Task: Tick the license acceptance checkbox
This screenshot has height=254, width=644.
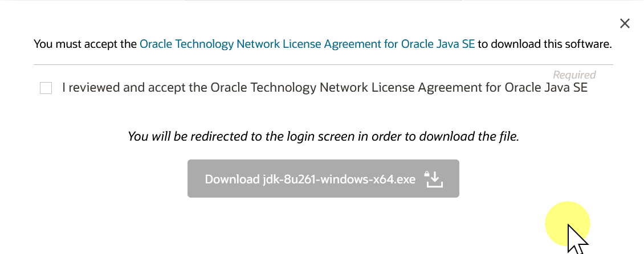Action: (46, 88)
